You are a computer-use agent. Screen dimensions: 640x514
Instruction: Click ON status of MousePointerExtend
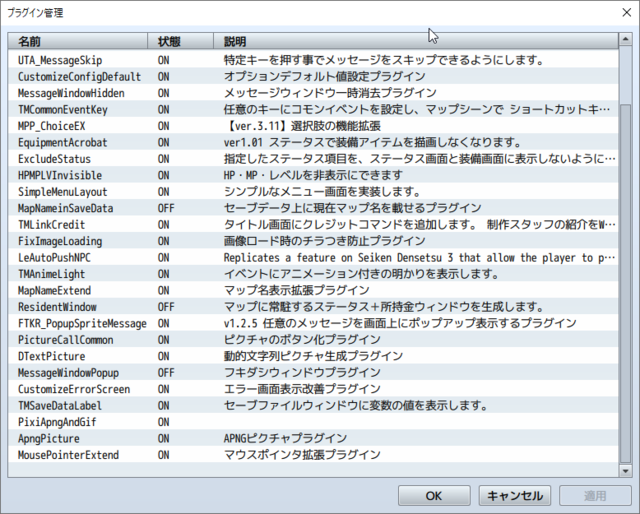click(x=163, y=455)
